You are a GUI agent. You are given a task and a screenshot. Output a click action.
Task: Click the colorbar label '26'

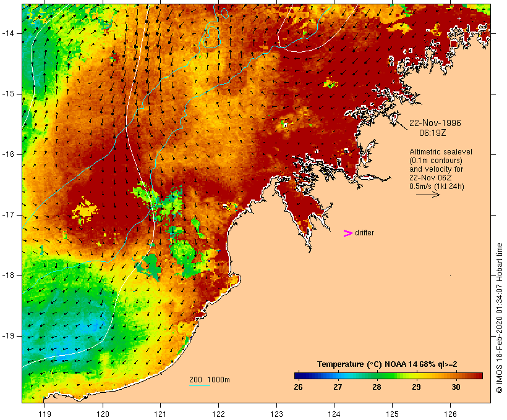[298, 387]
